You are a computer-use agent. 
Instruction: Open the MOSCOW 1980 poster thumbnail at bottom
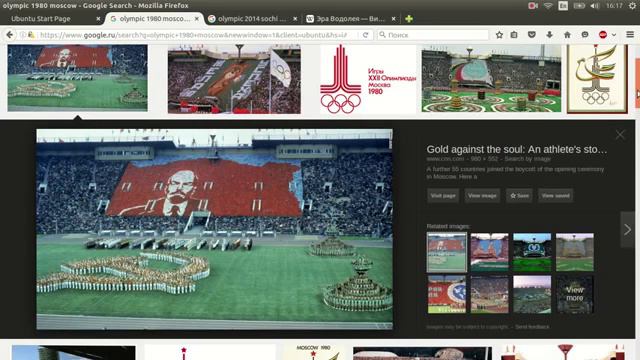[313, 352]
